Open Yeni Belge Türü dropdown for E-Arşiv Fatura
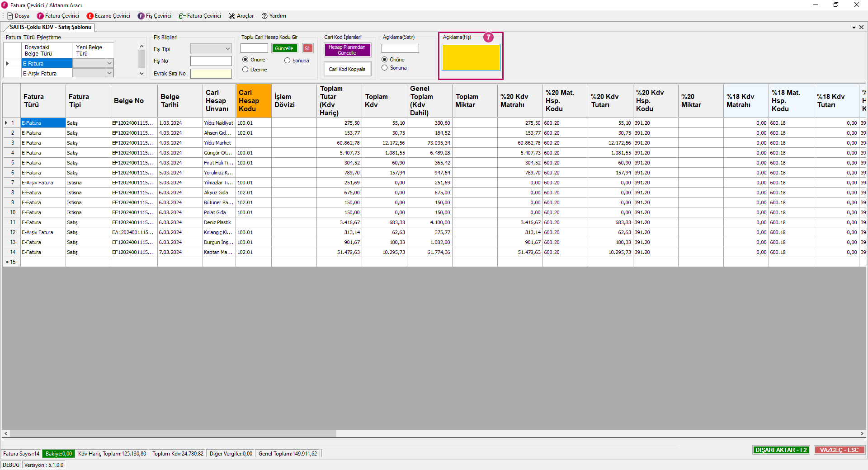This screenshot has width=868, height=470. coord(109,73)
